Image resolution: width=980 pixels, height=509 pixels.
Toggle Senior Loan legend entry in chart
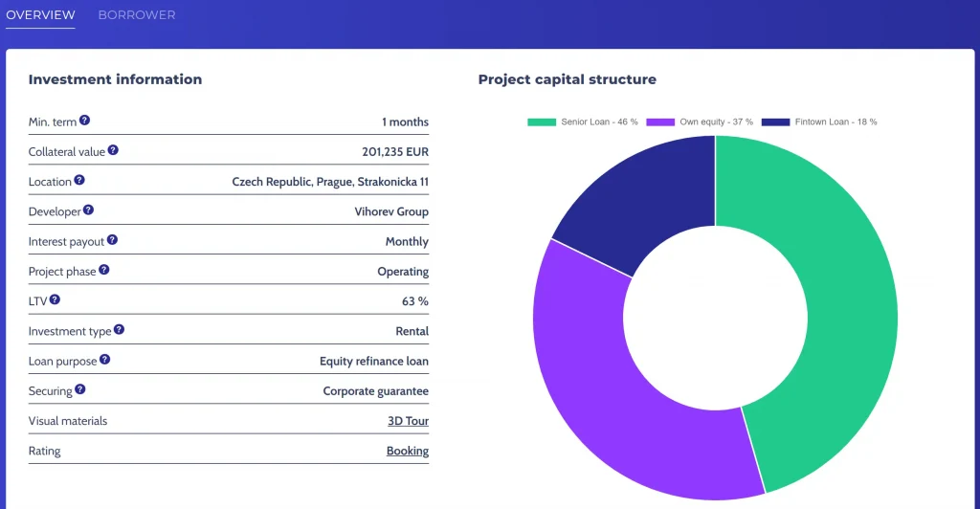[583, 122]
